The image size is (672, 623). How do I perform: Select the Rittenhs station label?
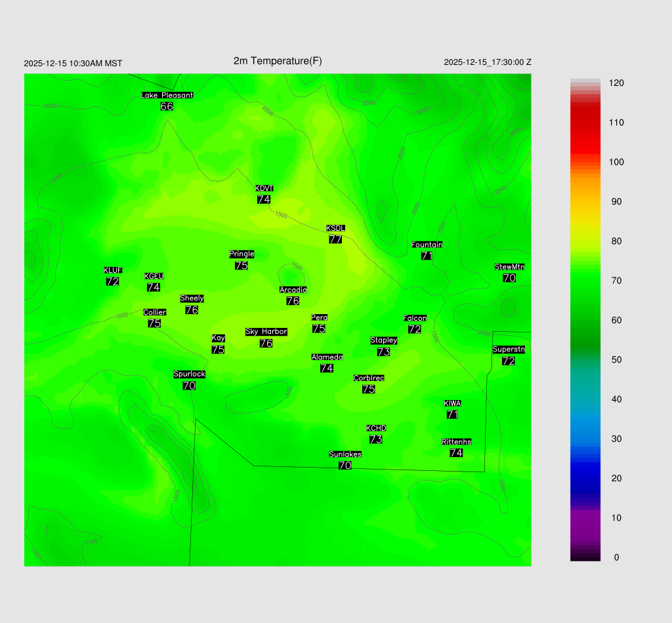(456, 442)
